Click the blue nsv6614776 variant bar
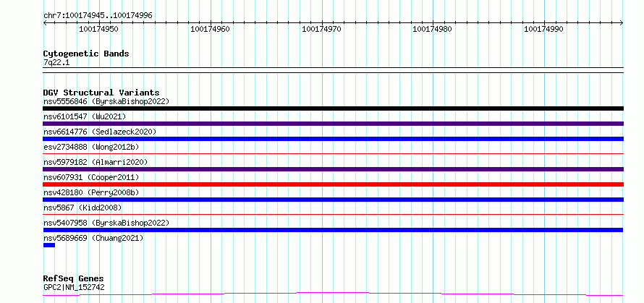644x303 pixels. click(x=333, y=139)
